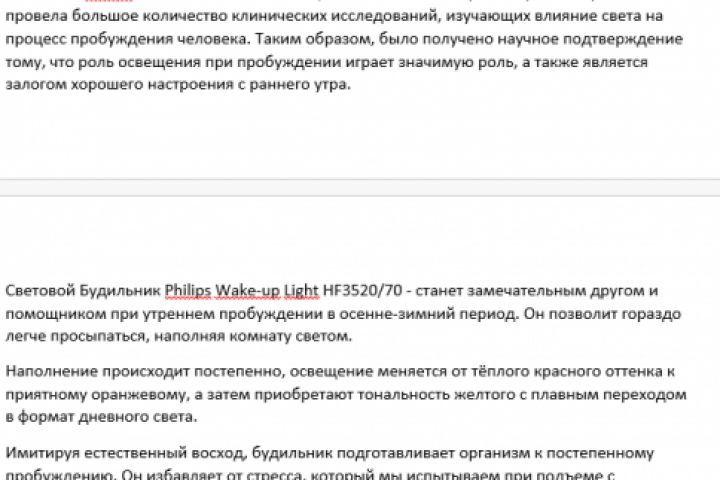
Task: Click the words 'легче просыпаться'
Action: 77,337
